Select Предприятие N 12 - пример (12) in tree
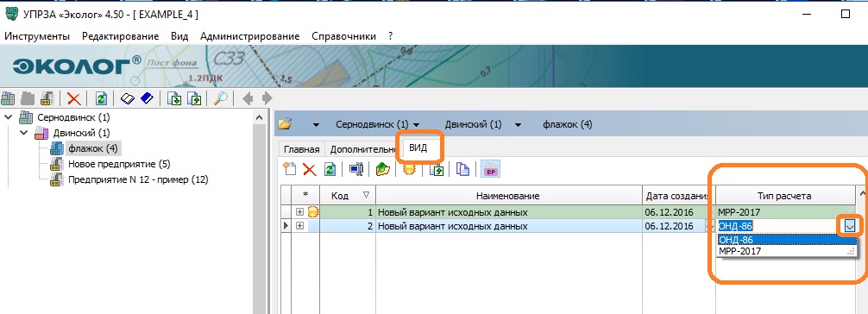The height and width of the screenshot is (314, 868). 138,179
